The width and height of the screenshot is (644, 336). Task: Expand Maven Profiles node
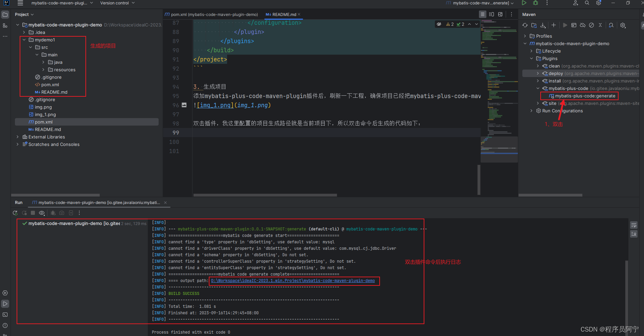pos(525,36)
